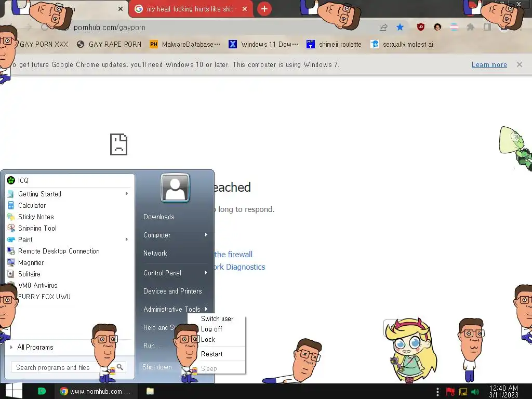Expand the Paint recent files arrow
The height and width of the screenshot is (399, 532).
tap(127, 240)
